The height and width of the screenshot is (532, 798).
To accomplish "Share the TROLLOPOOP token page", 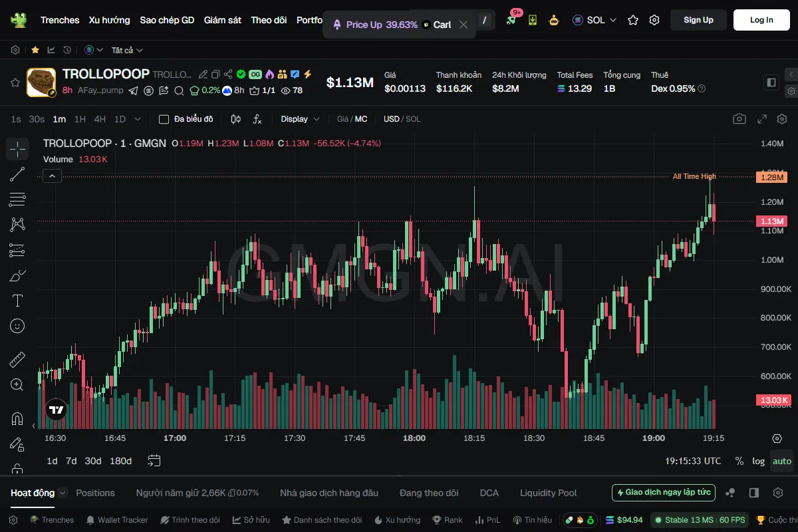I will [x=228, y=74].
